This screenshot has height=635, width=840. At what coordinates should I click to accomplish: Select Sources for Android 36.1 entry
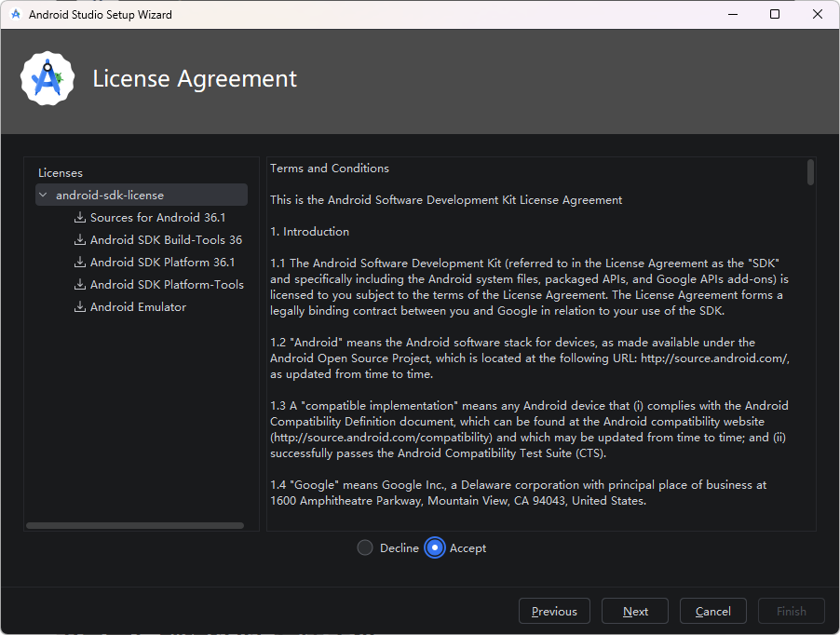click(157, 217)
